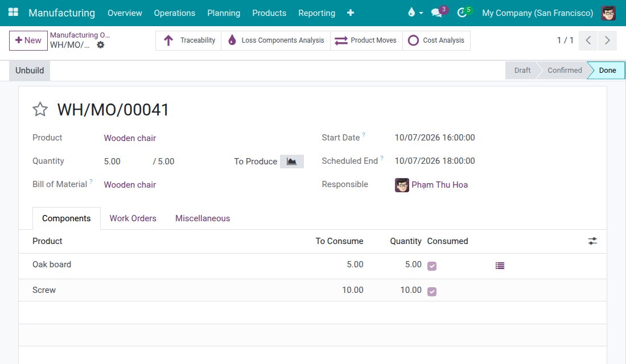Open the conversations messages icon
Image resolution: width=626 pixels, height=364 pixels.
436,13
